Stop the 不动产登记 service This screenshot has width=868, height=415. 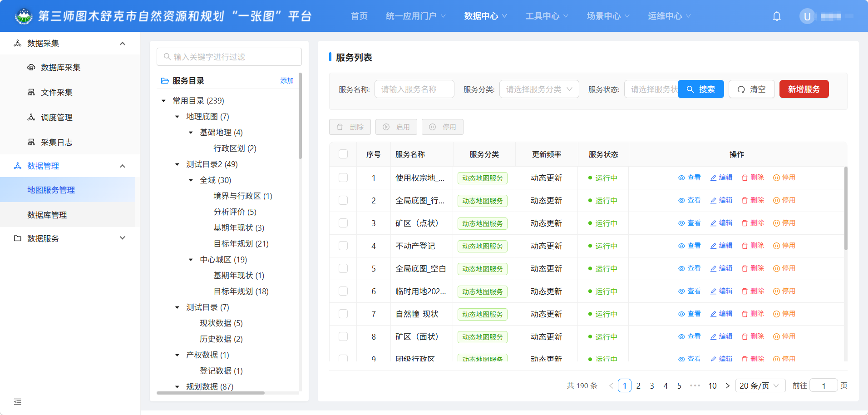[784, 246]
